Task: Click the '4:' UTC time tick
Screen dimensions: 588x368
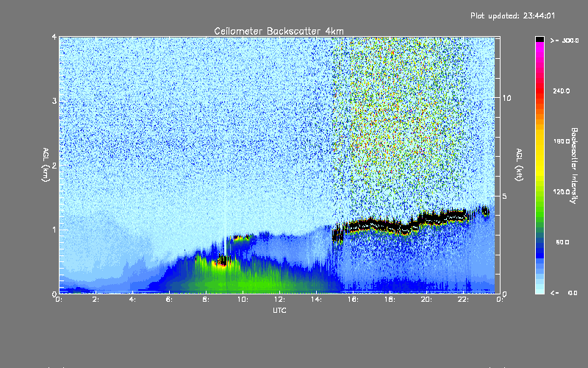Action: (132, 300)
